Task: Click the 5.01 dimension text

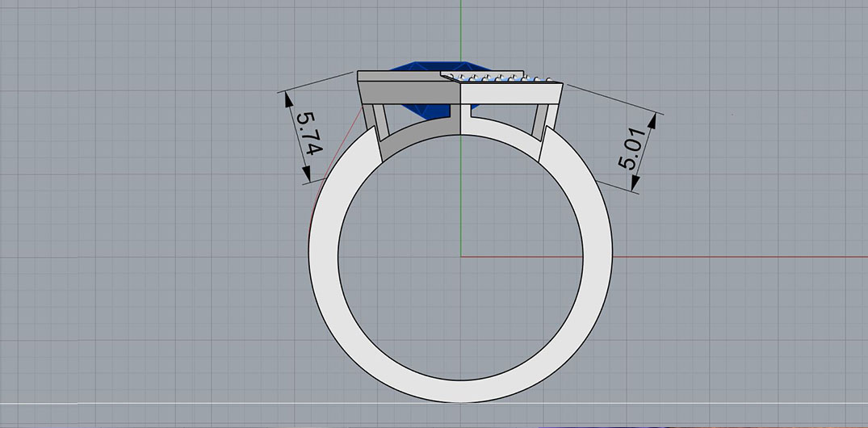Action: click(631, 148)
